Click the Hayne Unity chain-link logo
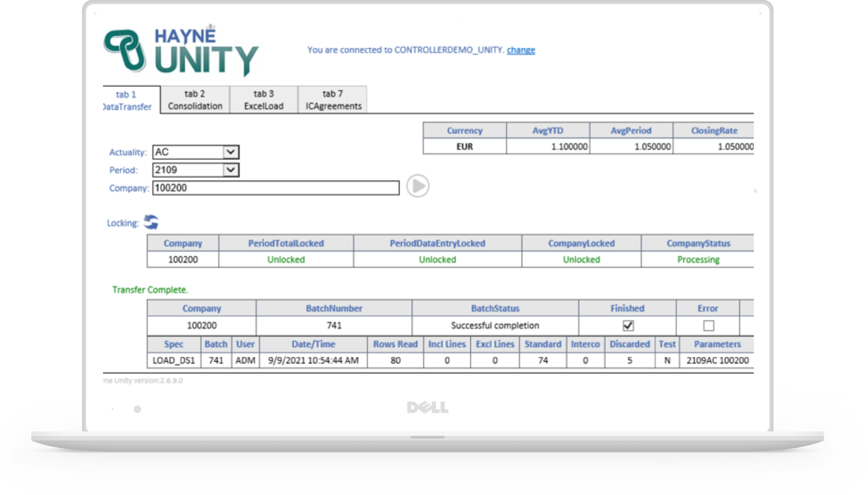This screenshot has width=868, height=495. (125, 50)
